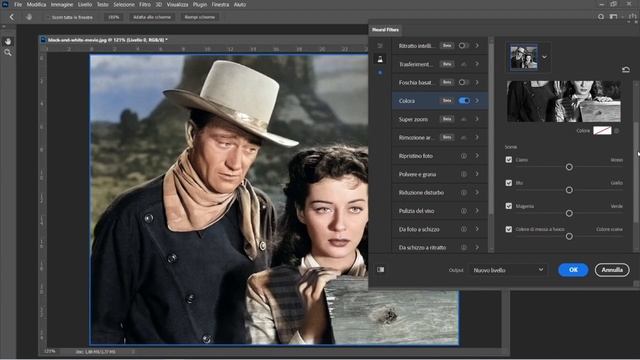Viewport: 640px width, 360px height.
Task: Click the grayscale focus-point preview image
Action: (564, 101)
